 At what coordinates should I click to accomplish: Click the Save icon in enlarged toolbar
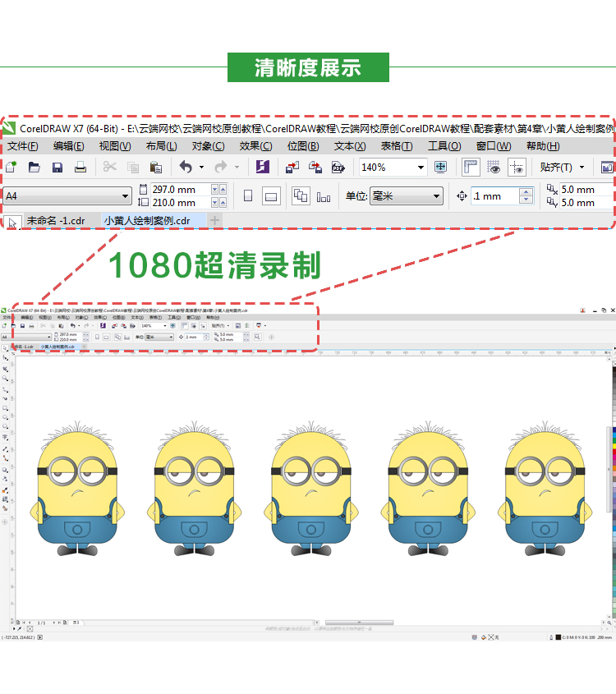[57, 168]
